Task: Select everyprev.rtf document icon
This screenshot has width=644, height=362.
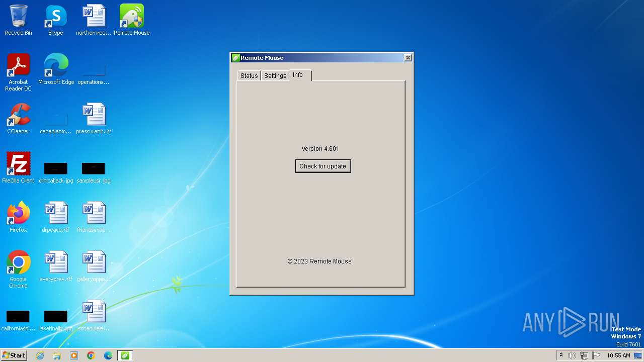Action: click(x=56, y=266)
